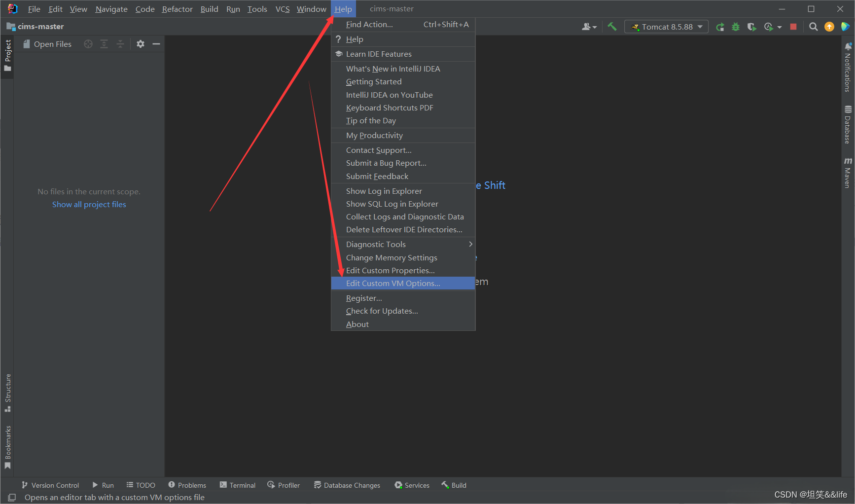Select Submit Feedback entry

(x=403, y=176)
